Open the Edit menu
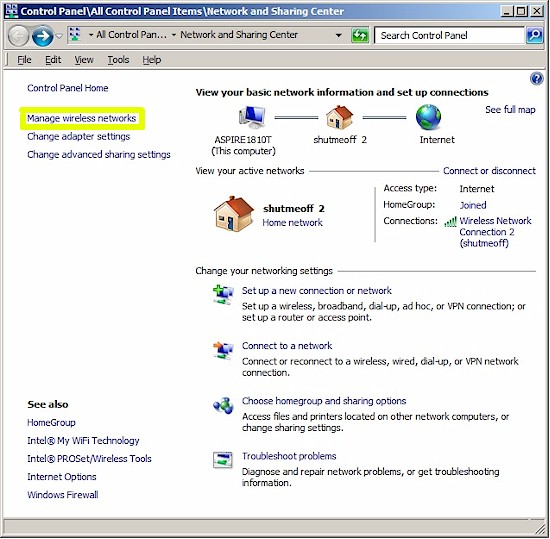The width and height of the screenshot is (550, 539). pyautogui.click(x=53, y=60)
